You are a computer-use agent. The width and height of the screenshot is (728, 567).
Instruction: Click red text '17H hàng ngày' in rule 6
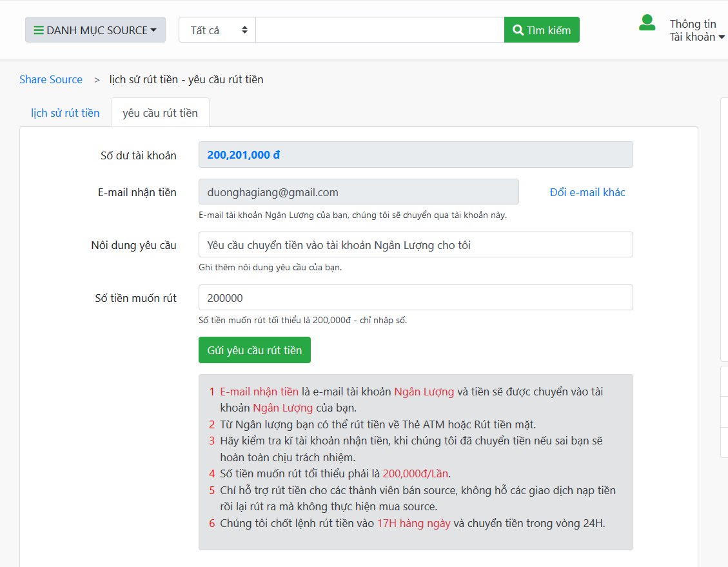coord(414,523)
